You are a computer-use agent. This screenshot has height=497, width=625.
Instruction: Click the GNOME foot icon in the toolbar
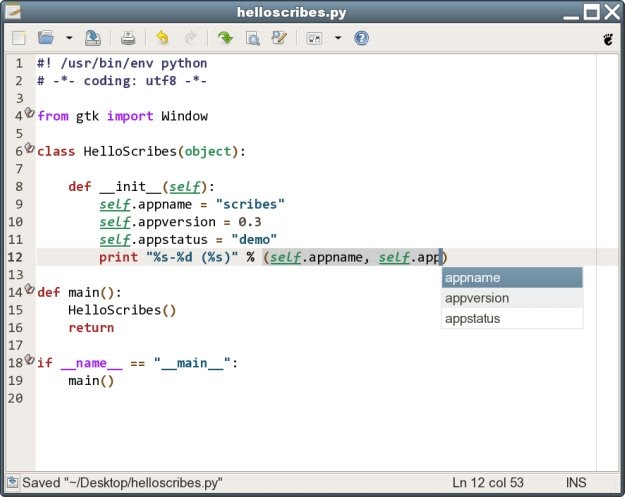tap(608, 39)
